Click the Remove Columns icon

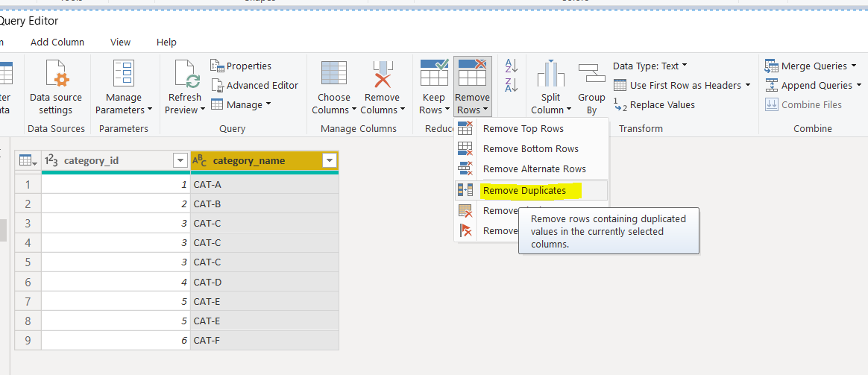coord(382,75)
